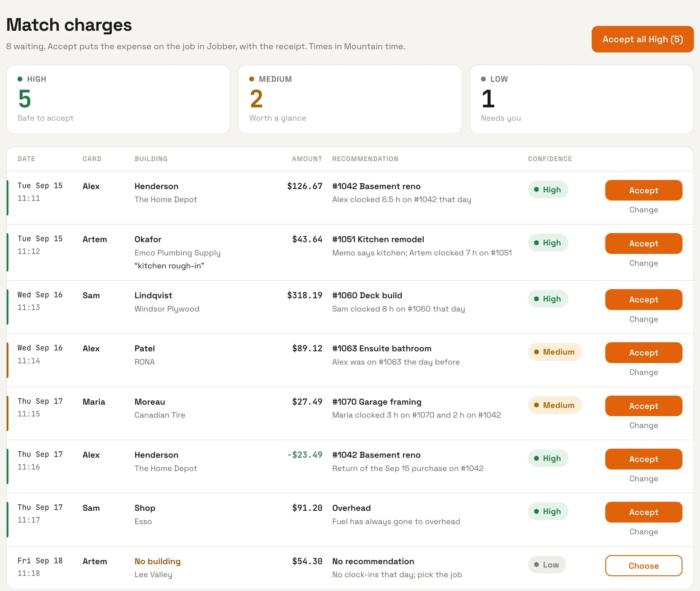Screen dimensions: 700x591
Task: Click the $89.12 amount
Action: pos(307,349)
